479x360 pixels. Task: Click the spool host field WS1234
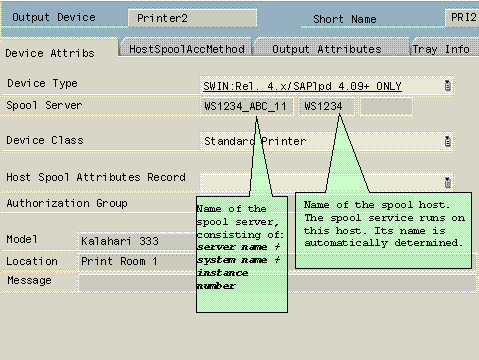pos(326,106)
